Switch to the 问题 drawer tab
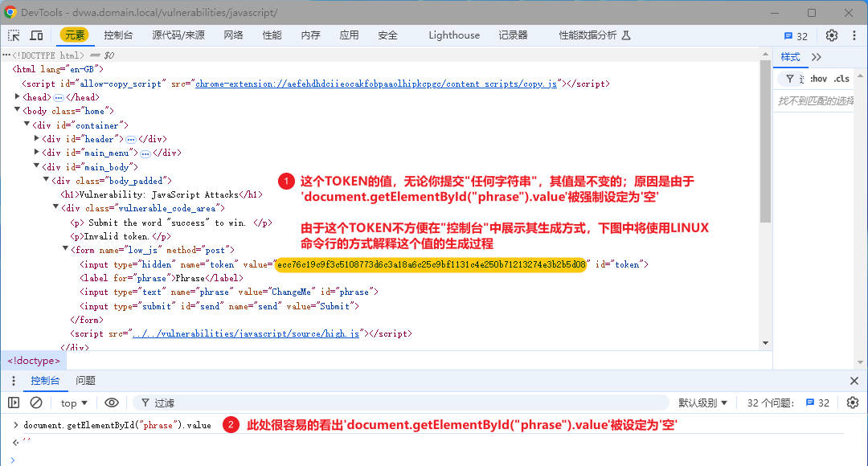The width and height of the screenshot is (868, 466). coord(85,381)
